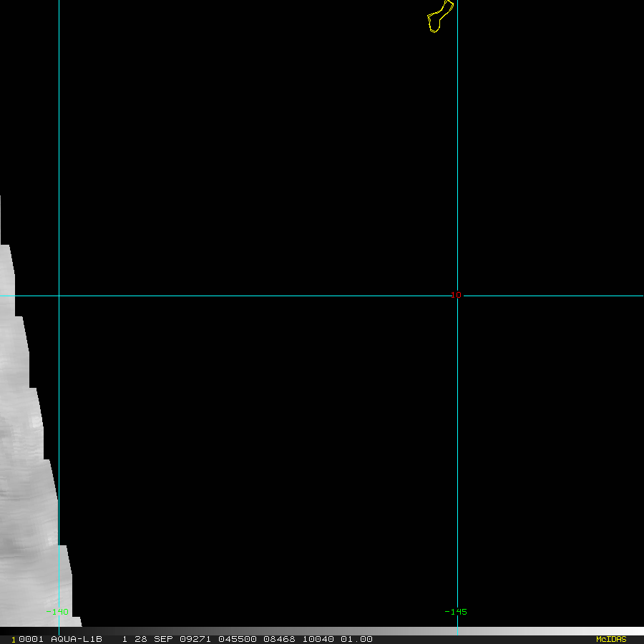The height and width of the screenshot is (644, 644).
Task: Click the red 10 latitude label
Action: coord(456,295)
